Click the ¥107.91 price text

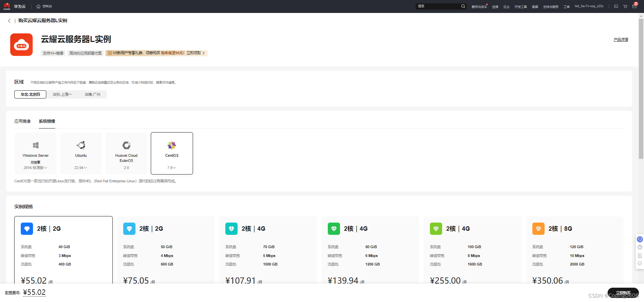pos(241,281)
